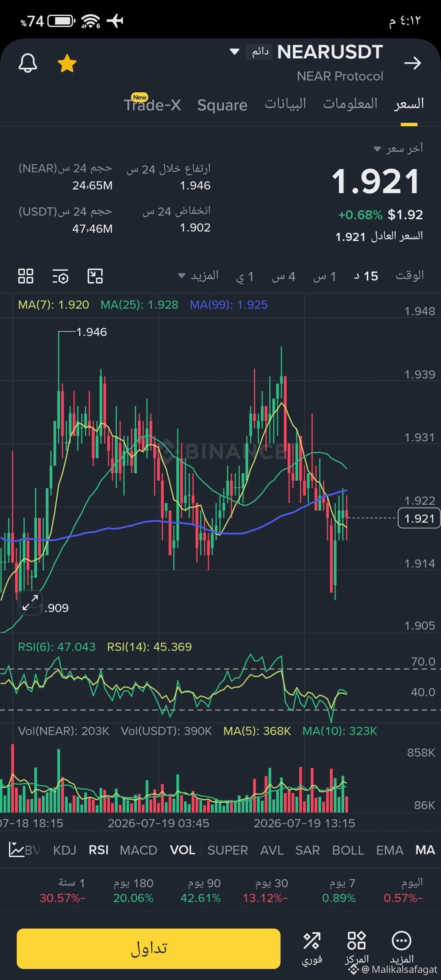
Task: Toggle the MA overlay indicator
Action: pos(425,850)
